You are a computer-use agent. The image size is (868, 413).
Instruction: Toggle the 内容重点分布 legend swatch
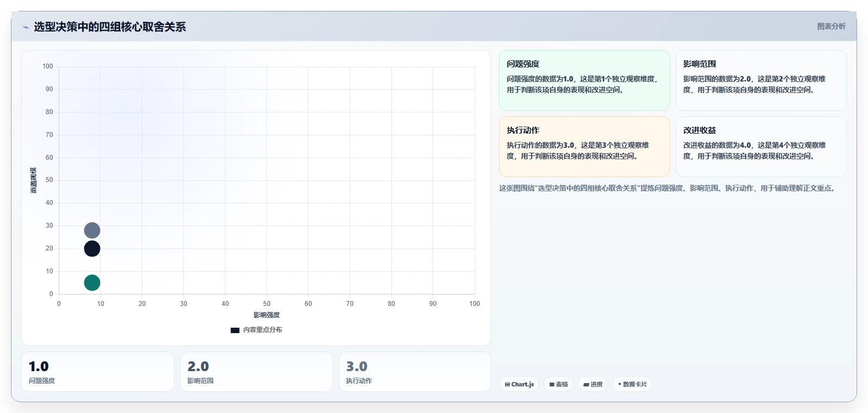pos(235,330)
